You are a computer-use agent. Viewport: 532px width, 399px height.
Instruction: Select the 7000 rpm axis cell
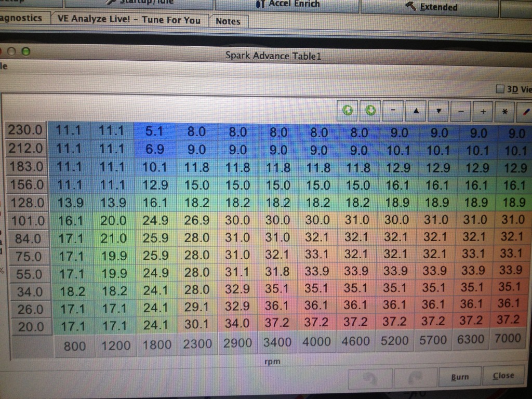(508, 338)
